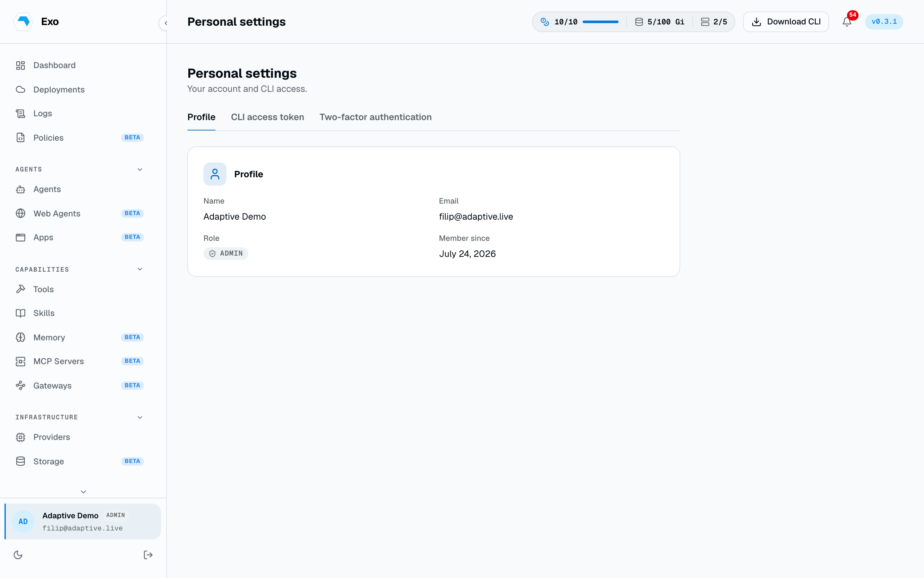Image resolution: width=924 pixels, height=578 pixels.
Task: Click the name value Adaptive Demo
Action: pyautogui.click(x=235, y=217)
